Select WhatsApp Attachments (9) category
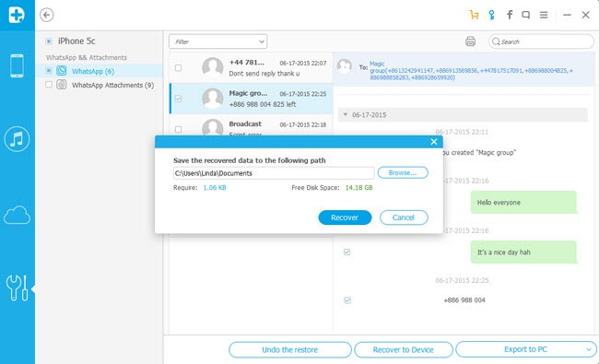Viewport: 599px width, 364px height. [x=112, y=85]
